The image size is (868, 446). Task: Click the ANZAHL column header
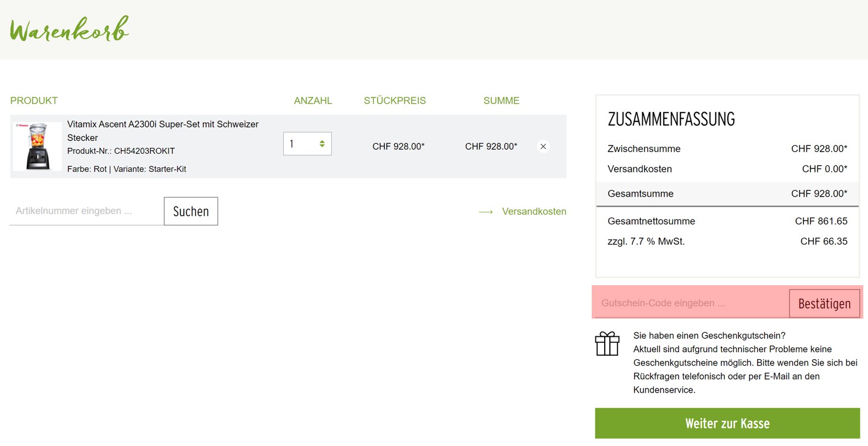tap(313, 101)
